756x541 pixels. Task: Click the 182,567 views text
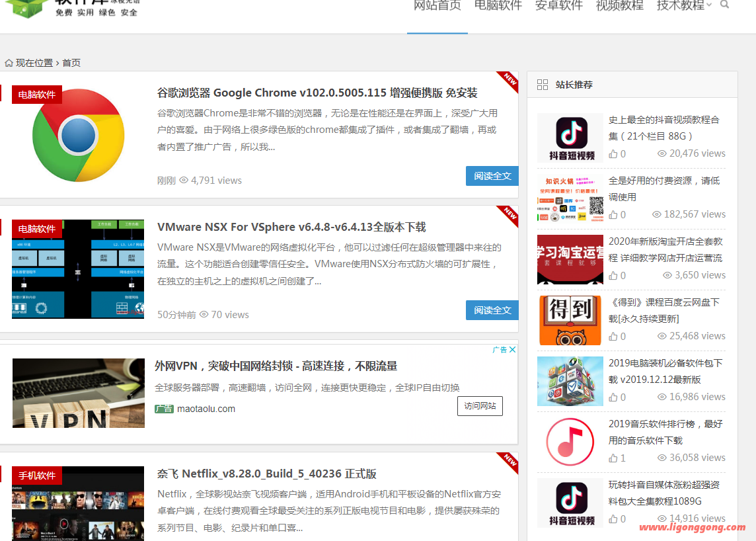[x=695, y=214]
